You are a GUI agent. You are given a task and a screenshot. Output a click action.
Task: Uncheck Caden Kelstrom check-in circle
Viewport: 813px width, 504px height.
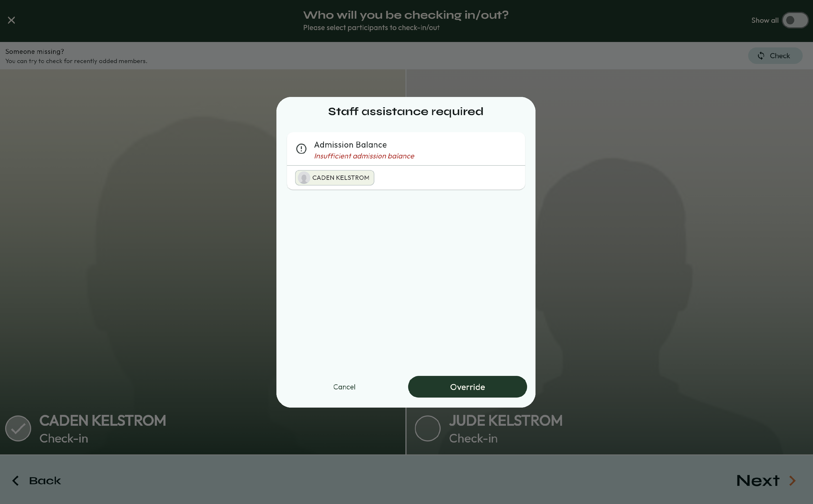click(18, 428)
